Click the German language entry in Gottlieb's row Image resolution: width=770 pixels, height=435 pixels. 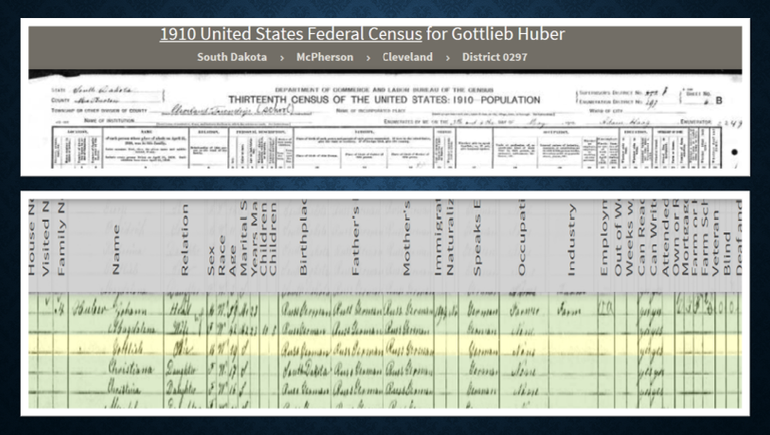click(482, 350)
